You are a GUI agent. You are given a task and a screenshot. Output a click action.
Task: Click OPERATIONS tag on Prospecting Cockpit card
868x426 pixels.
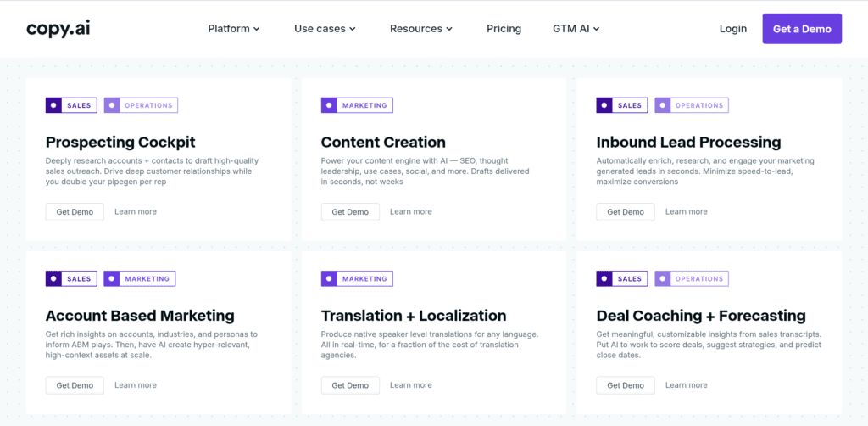coord(141,106)
